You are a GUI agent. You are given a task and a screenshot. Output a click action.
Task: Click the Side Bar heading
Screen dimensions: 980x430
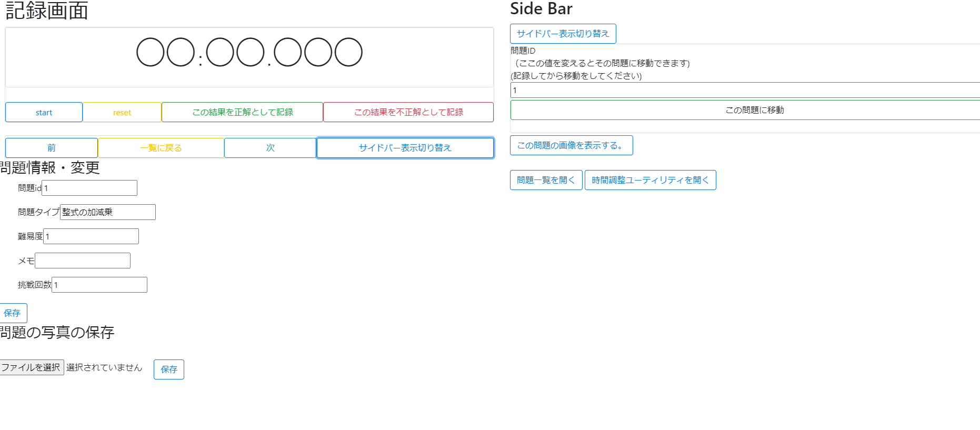[541, 9]
